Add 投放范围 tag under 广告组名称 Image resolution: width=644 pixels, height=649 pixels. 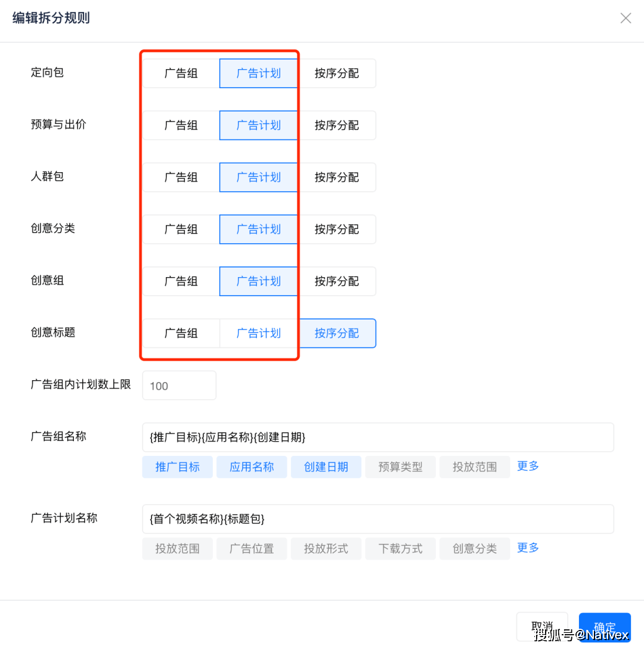(x=475, y=467)
